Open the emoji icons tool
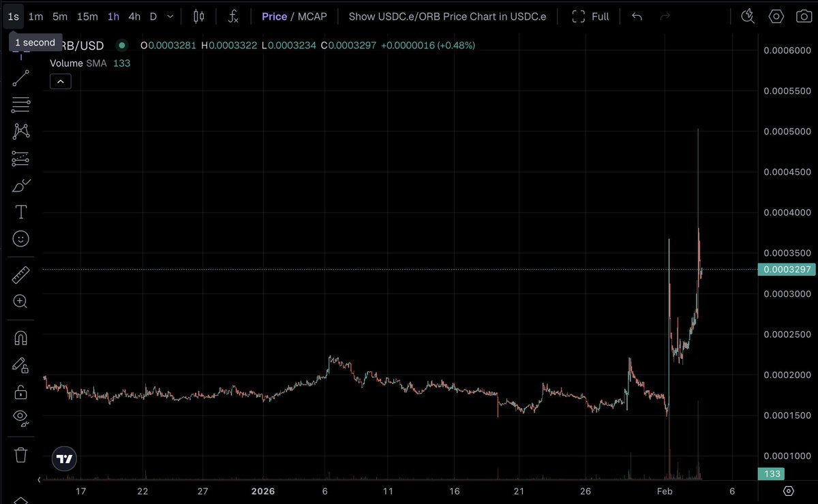The image size is (818, 504). pos(21,239)
